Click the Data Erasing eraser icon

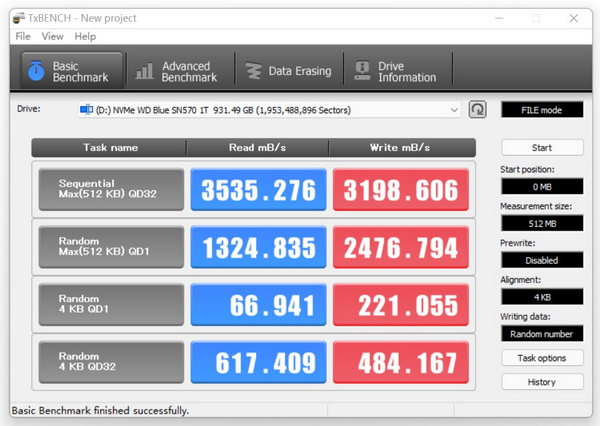pyautogui.click(x=253, y=71)
